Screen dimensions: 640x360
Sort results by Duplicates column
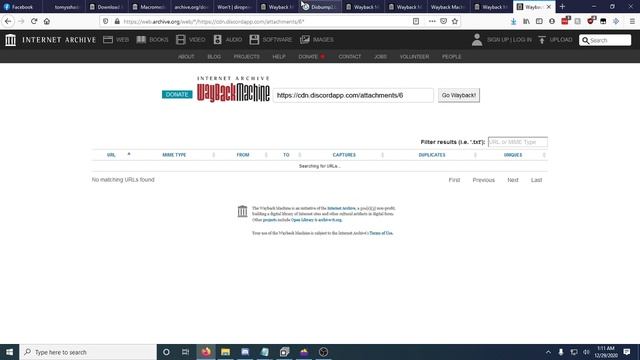click(x=432, y=155)
